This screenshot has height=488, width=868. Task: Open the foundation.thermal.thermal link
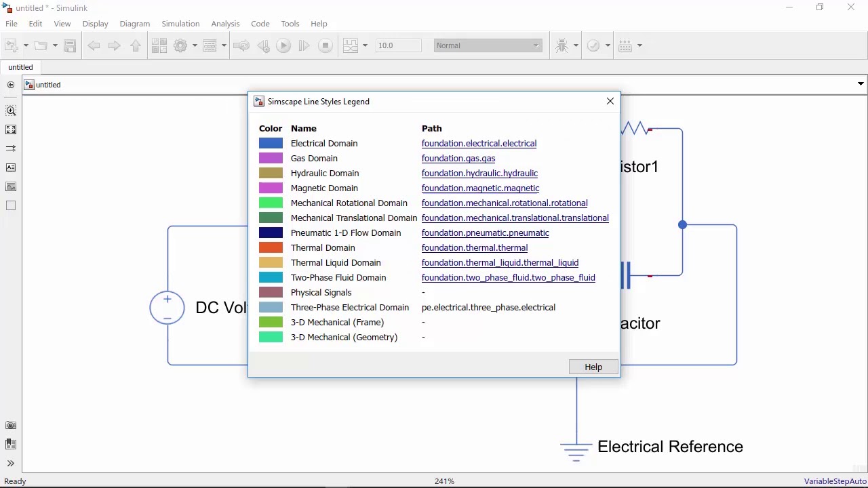475,248
